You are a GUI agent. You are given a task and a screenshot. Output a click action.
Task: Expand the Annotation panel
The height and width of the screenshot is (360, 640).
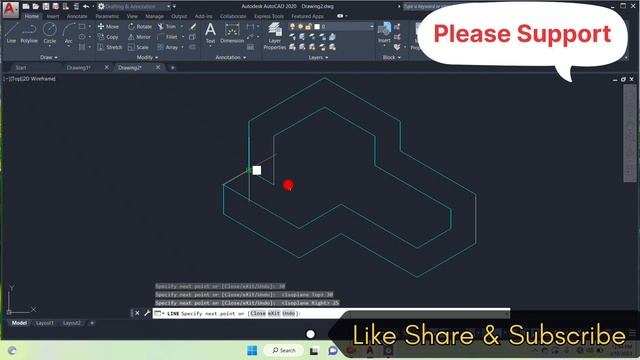[x=231, y=58]
